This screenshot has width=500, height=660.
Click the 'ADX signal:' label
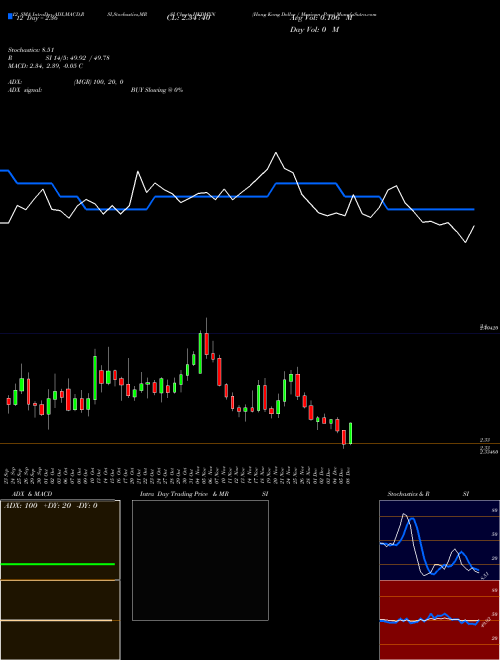coord(25,90)
